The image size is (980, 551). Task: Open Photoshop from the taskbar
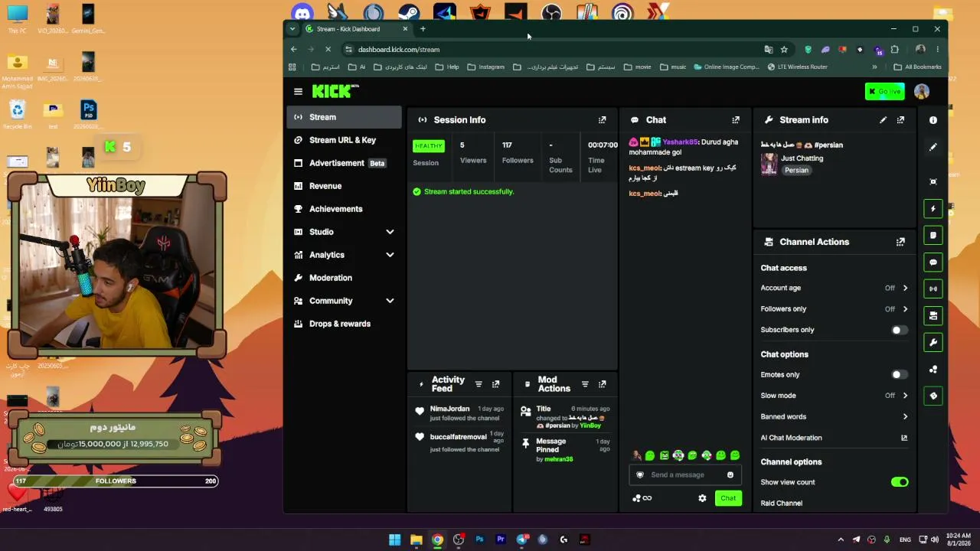coord(479,540)
